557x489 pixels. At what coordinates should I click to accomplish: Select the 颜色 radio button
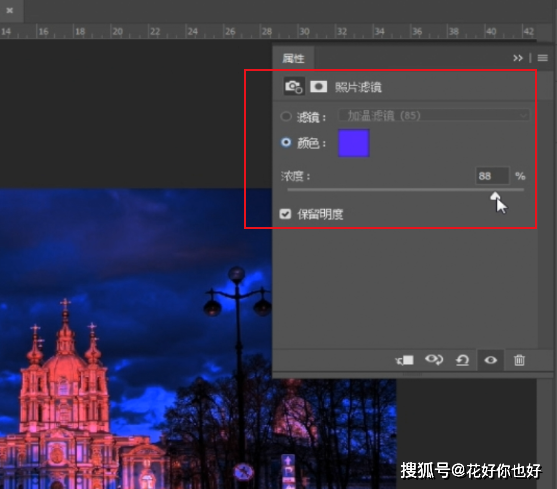click(x=286, y=142)
